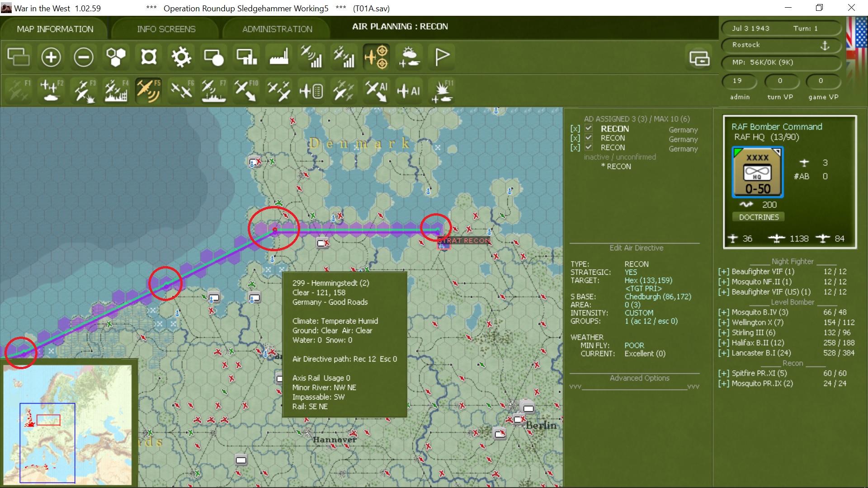Viewport: 868px width, 488px height.
Task: Click the Europe minimap overview
Action: [68, 425]
